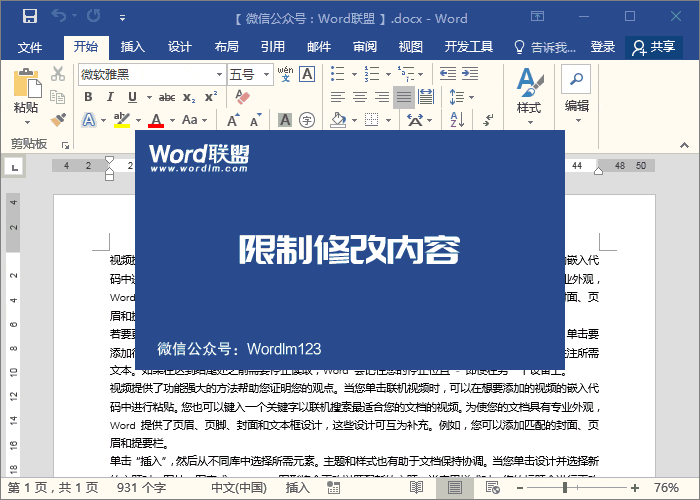Copy selection with the copy icon
The height and width of the screenshot is (500, 700).
tap(58, 97)
